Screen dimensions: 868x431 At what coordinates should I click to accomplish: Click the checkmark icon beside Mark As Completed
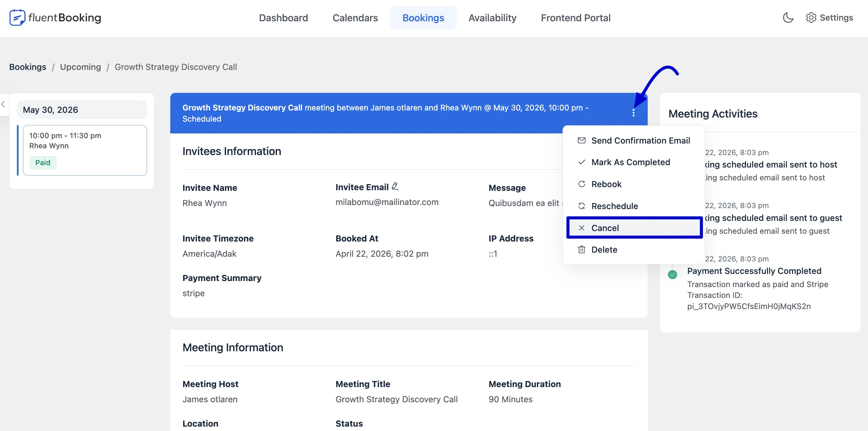click(581, 162)
